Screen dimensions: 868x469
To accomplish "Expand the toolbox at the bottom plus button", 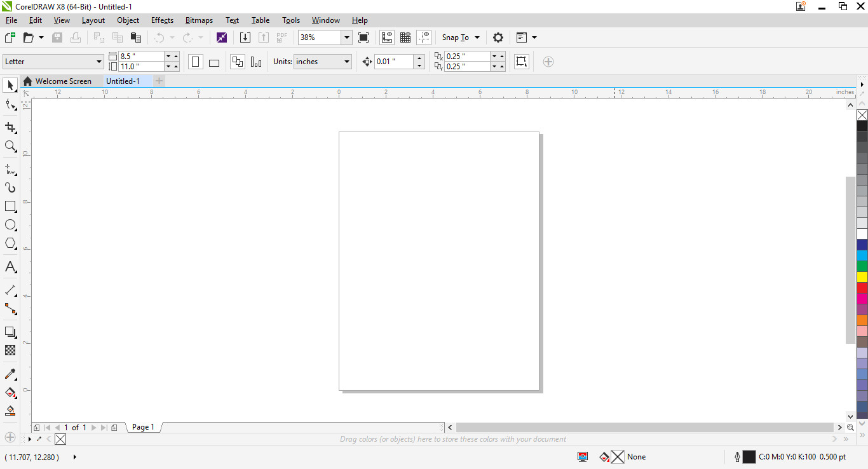I will (x=10, y=437).
